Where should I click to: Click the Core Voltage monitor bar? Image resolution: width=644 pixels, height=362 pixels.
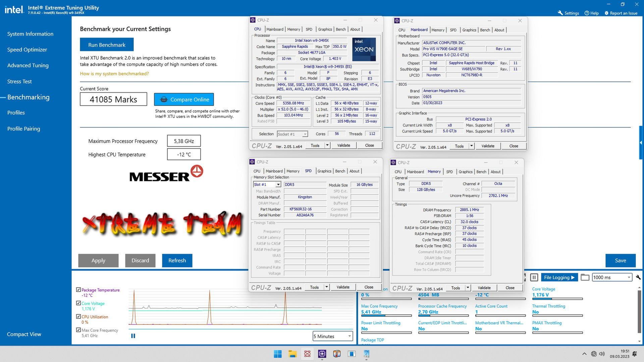tap(557, 299)
